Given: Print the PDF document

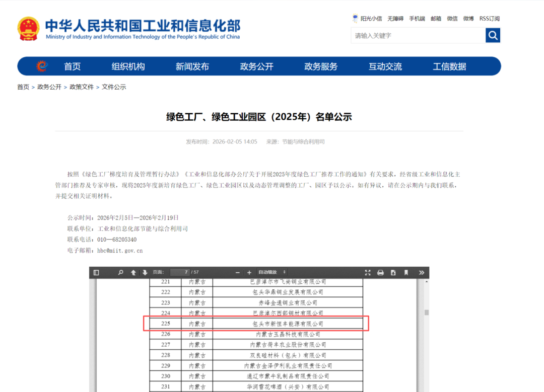Looking at the screenshot, I should [380, 273].
